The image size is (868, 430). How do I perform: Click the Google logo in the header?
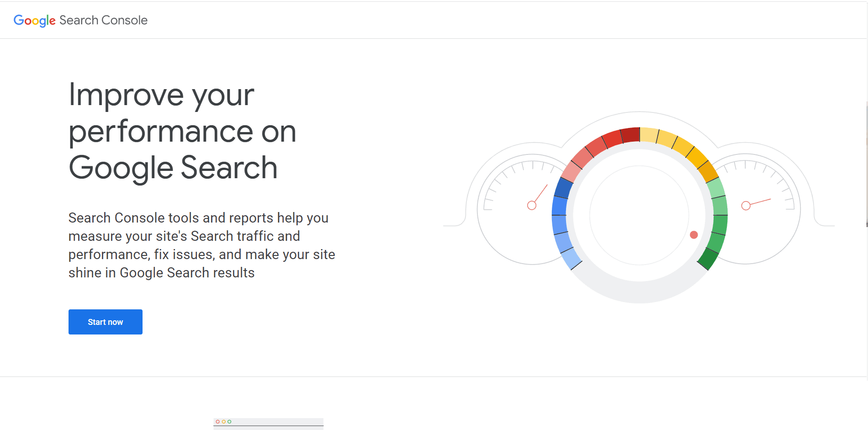click(x=34, y=21)
